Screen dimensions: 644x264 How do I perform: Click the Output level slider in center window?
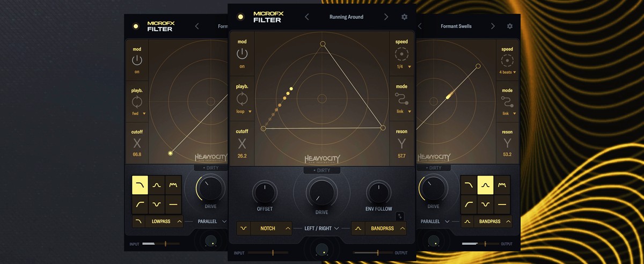click(x=373, y=252)
